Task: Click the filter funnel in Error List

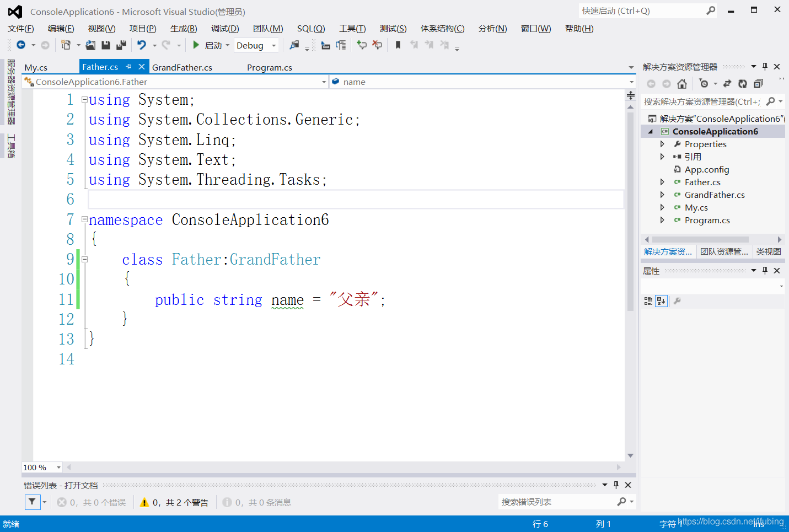Action: pyautogui.click(x=32, y=502)
